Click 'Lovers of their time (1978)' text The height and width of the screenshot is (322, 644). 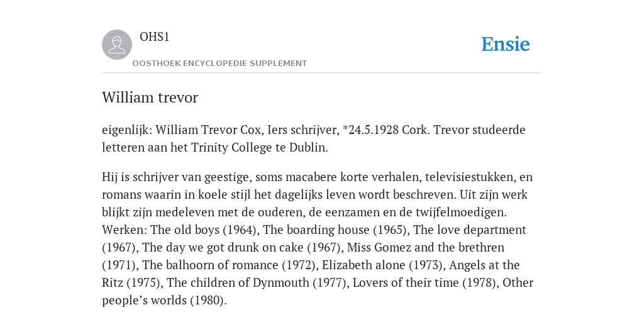(x=425, y=283)
